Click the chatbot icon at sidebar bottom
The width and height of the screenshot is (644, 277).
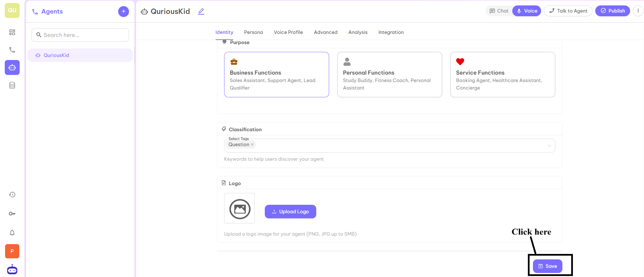tap(12, 270)
